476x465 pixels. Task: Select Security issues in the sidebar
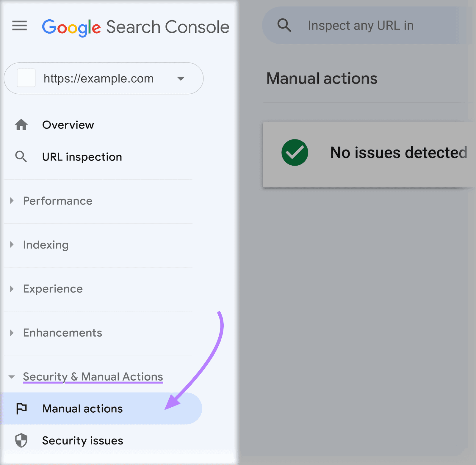[82, 441]
